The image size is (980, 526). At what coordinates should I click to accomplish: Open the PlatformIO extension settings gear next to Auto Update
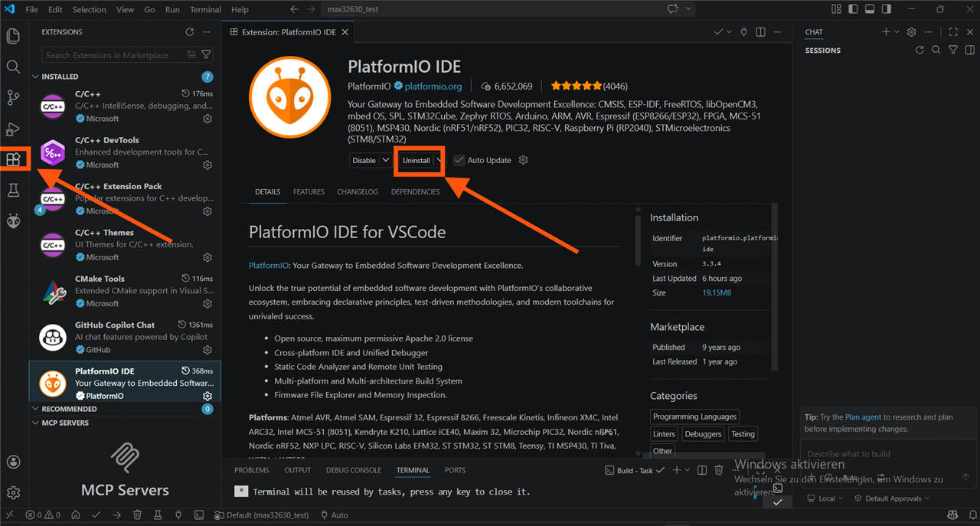pyautogui.click(x=524, y=160)
